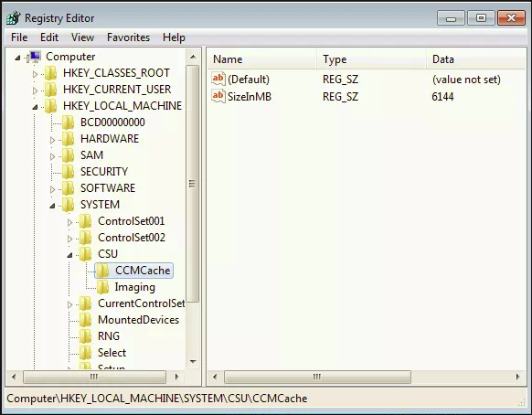This screenshot has width=532, height=415.
Task: Expand the HKEY_CLASSES_ROOT node
Action: [x=35, y=74]
